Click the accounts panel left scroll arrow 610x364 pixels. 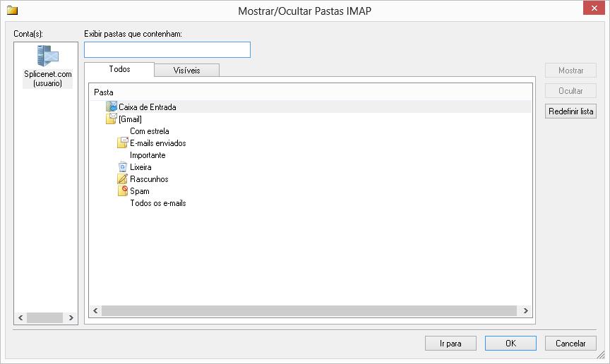click(x=20, y=317)
